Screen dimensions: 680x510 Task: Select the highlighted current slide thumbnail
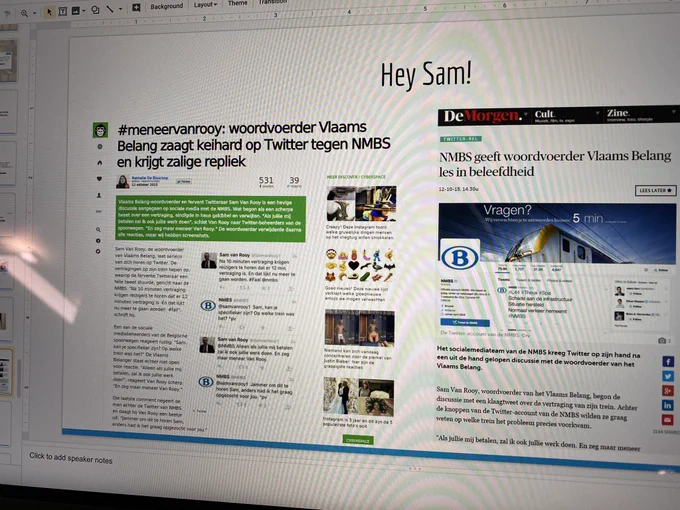coord(6,373)
